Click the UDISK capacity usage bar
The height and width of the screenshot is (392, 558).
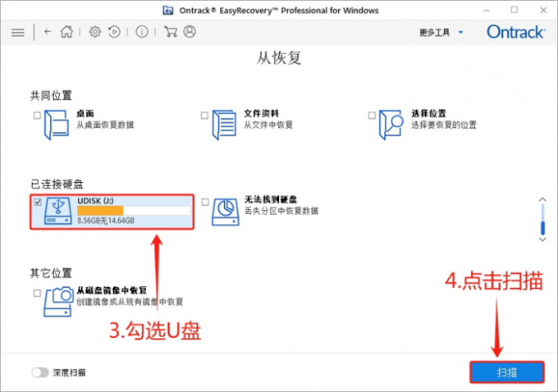coord(134,211)
